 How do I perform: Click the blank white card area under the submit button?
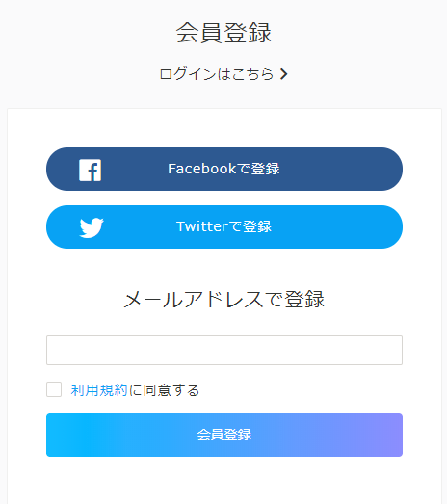click(224, 481)
